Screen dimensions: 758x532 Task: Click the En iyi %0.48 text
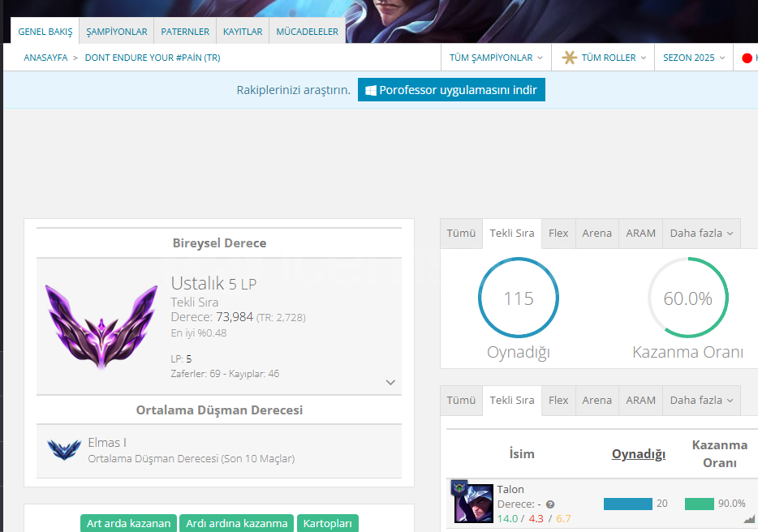tap(199, 333)
